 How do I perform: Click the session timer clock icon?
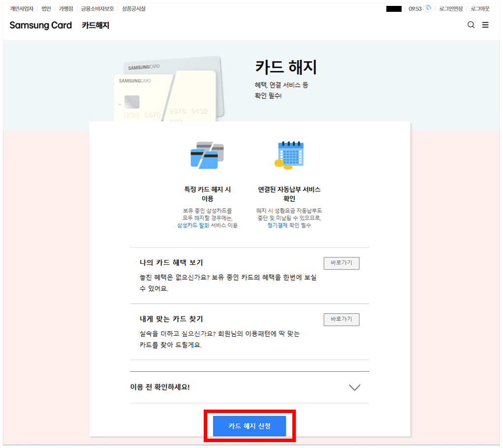pyautogui.click(x=427, y=8)
